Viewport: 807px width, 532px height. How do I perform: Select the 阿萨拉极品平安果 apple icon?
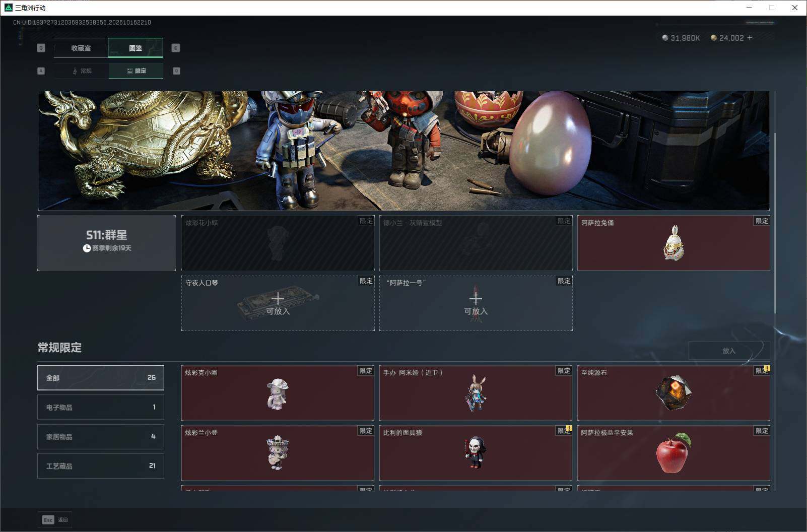(x=674, y=453)
